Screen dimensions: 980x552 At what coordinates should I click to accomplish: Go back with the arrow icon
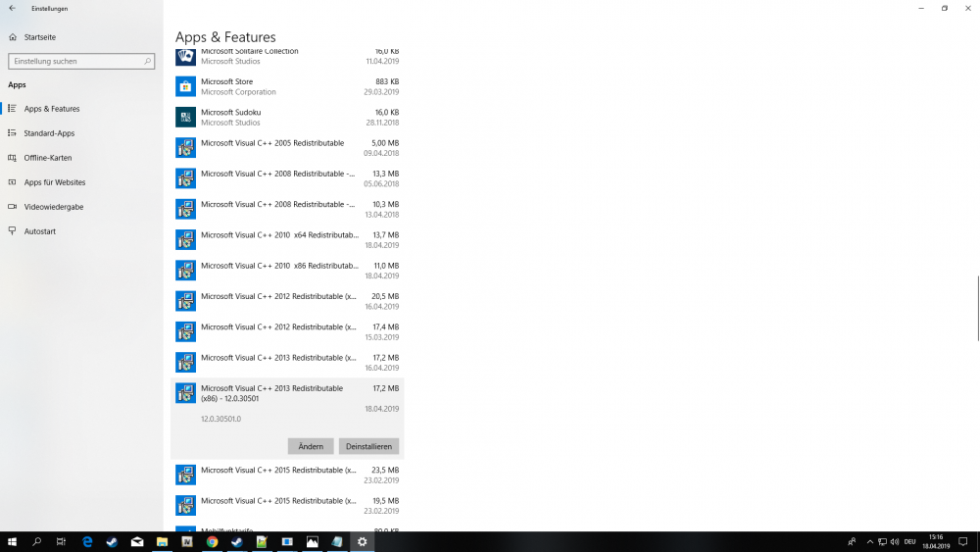(x=13, y=8)
